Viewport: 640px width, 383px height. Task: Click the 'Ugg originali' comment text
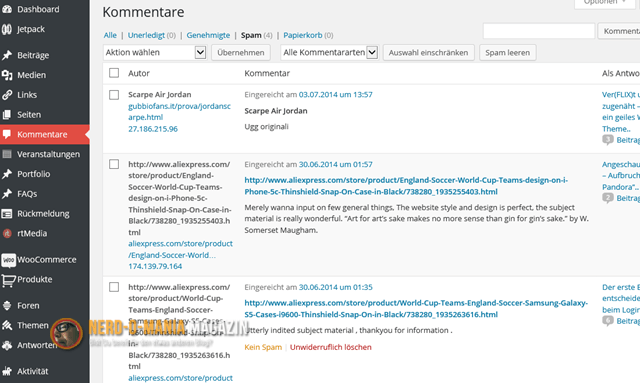[266, 127]
